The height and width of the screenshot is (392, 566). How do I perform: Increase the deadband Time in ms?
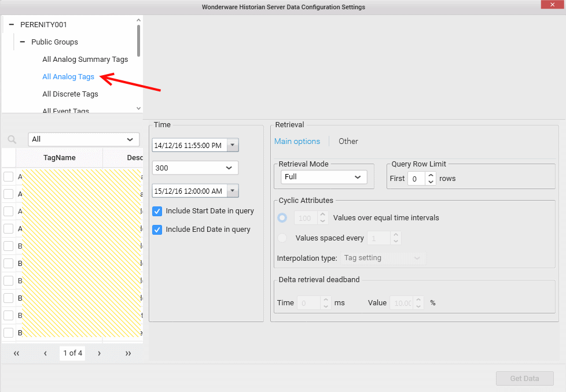[326, 299]
